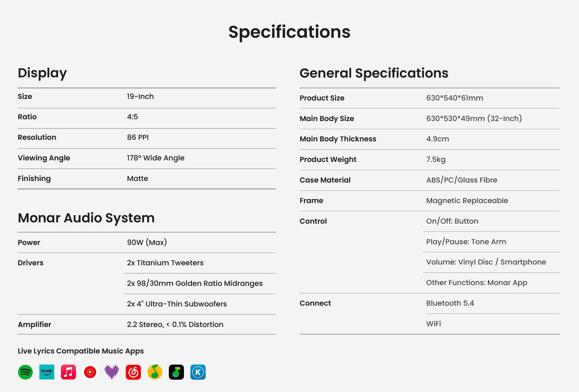The width and height of the screenshot is (579, 392).
Task: Click the black icon with green note
Action: coord(176,372)
